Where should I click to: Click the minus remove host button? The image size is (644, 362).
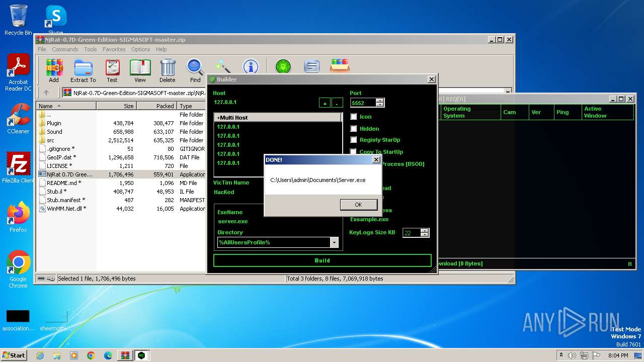coord(337,103)
